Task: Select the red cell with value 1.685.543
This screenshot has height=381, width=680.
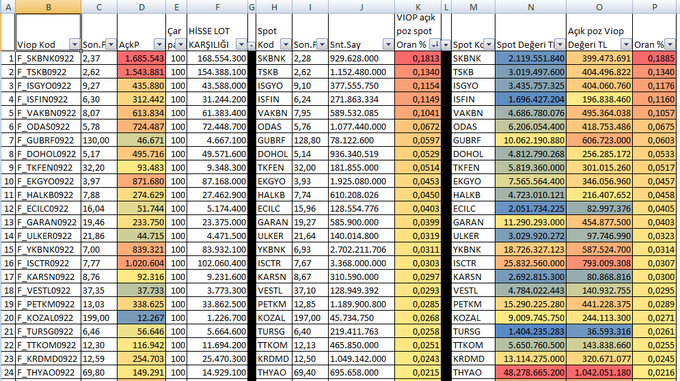Action: coord(141,59)
